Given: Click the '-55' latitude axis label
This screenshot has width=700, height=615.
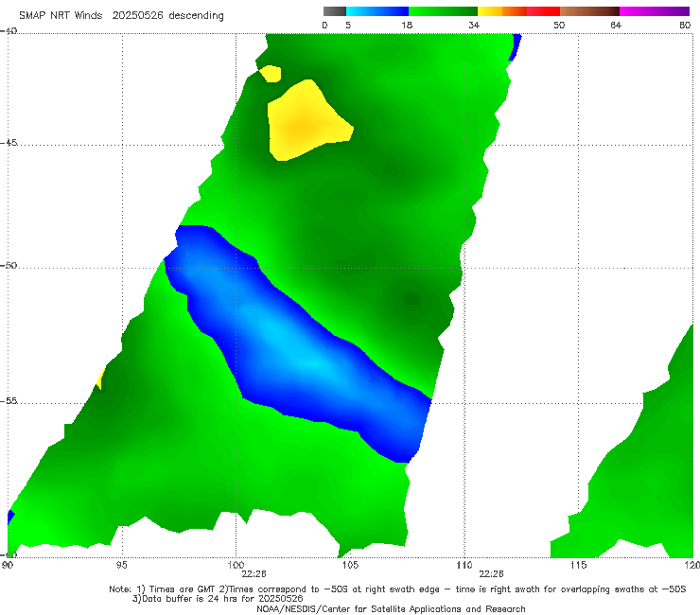Looking at the screenshot, I should click(9, 401).
